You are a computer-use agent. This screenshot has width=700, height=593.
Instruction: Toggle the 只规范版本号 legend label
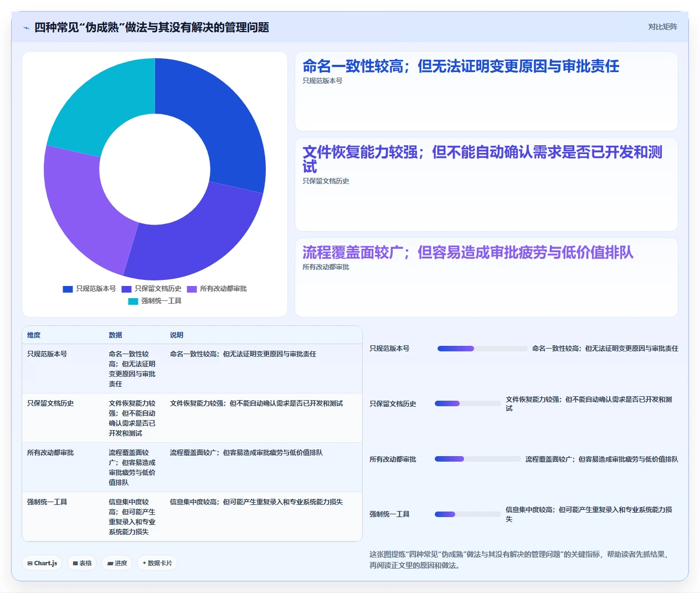coord(96,289)
